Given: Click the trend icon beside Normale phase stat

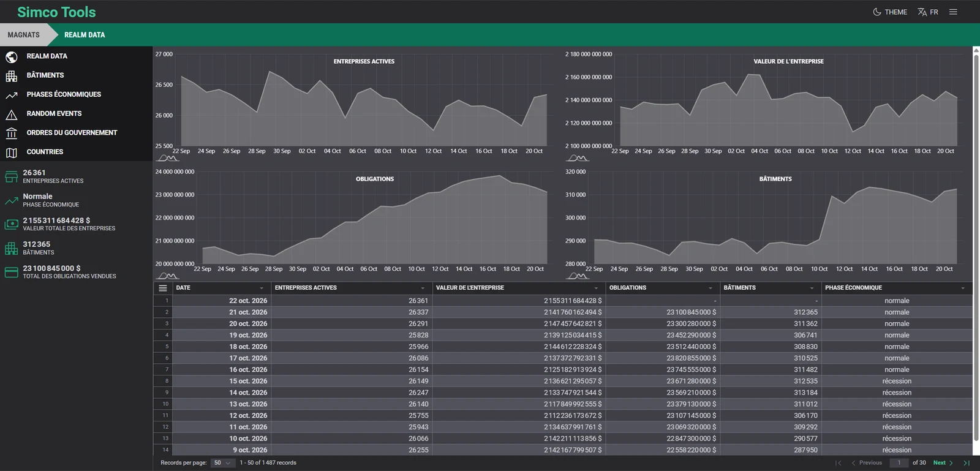Looking at the screenshot, I should [x=11, y=200].
